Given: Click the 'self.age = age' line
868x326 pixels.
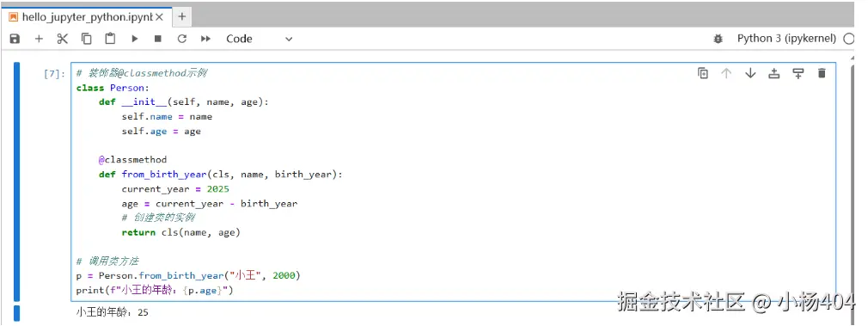Looking at the screenshot, I should click(161, 132).
